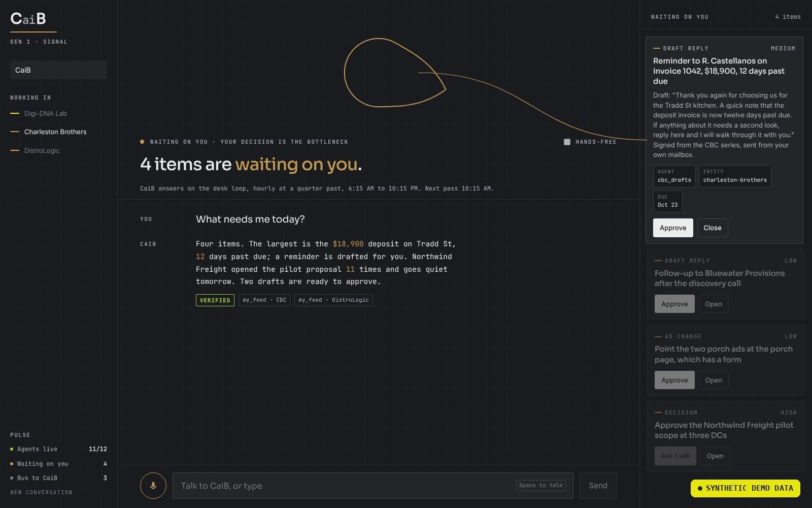Click the VERIFIED badge

(x=215, y=300)
